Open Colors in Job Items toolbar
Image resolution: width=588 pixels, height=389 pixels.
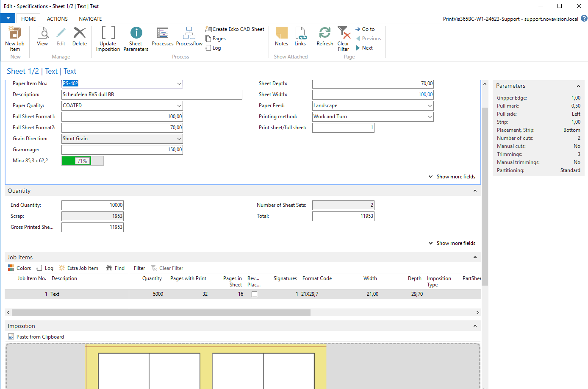click(19, 268)
